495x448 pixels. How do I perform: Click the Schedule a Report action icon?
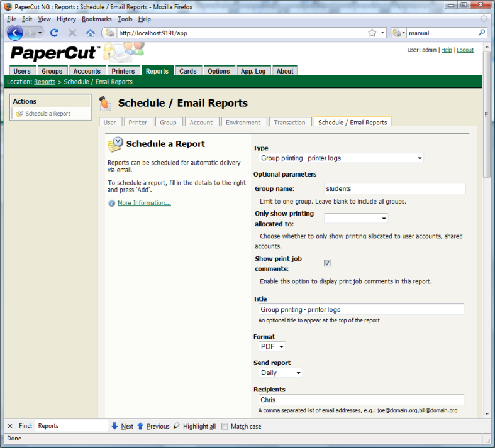tap(19, 114)
